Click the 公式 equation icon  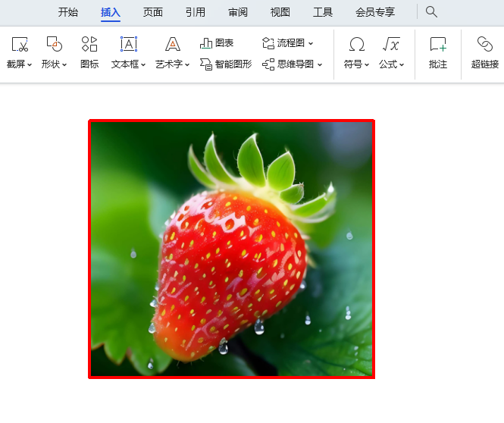[391, 44]
